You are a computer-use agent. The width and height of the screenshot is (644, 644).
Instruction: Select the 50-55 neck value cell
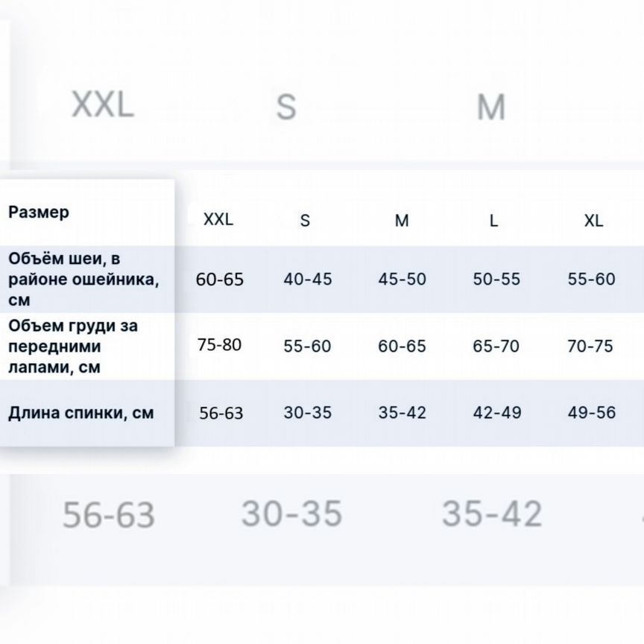coord(496,280)
